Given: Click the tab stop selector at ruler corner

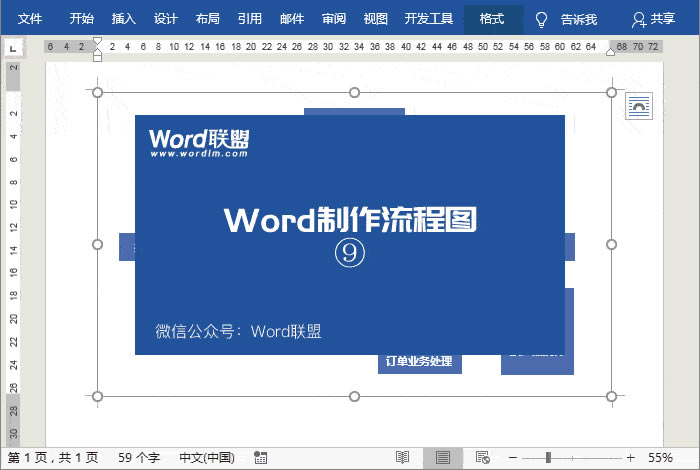Looking at the screenshot, I should pyautogui.click(x=14, y=47).
